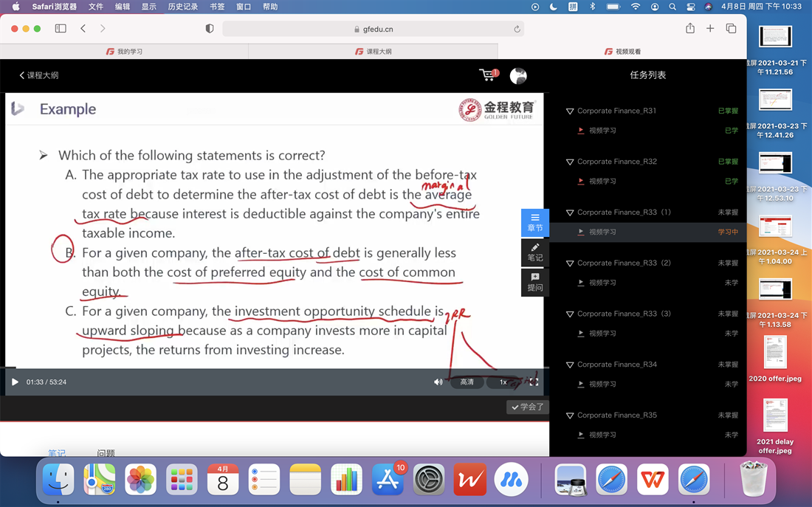Switch to the 课程大纲 Safari tab
Viewport: 812px width, 507px height.
tap(374, 51)
